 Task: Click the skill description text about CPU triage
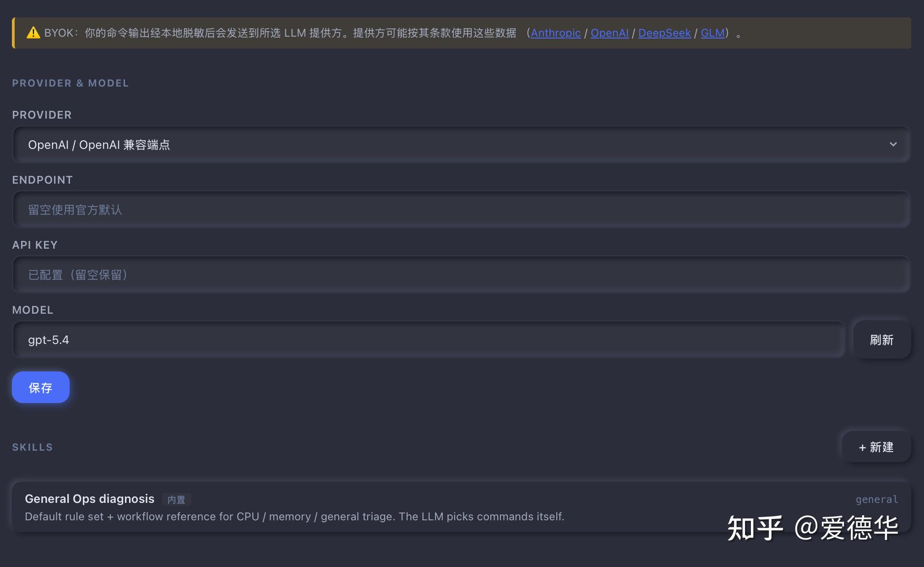click(294, 517)
